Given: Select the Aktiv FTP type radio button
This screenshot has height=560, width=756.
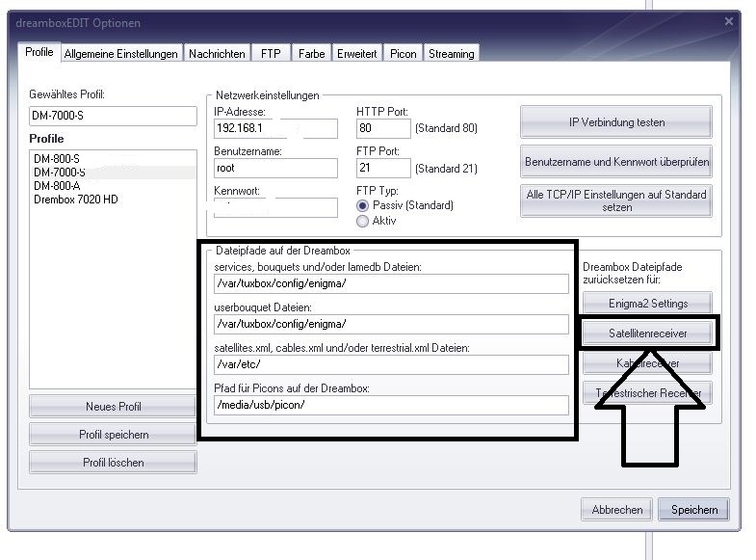Looking at the screenshot, I should pos(362,221).
